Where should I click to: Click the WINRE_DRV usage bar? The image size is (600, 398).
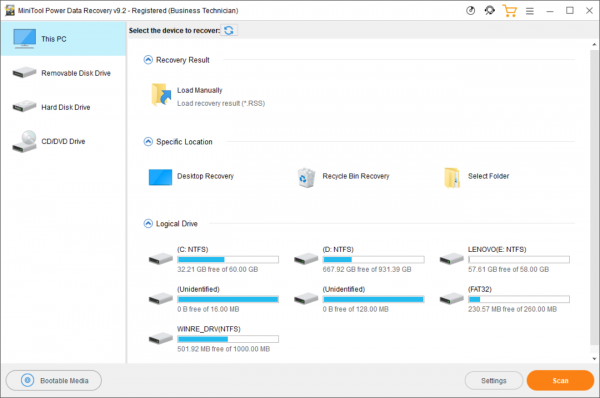click(x=228, y=339)
